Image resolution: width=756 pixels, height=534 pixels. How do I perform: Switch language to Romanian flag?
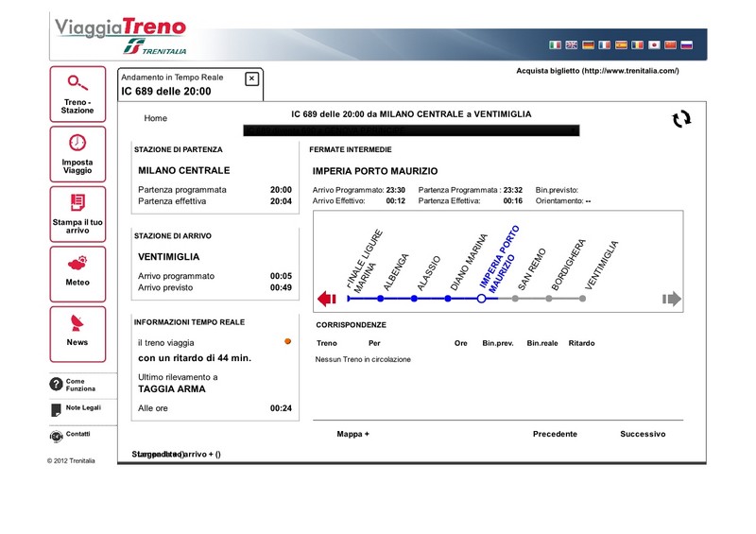tap(637, 44)
